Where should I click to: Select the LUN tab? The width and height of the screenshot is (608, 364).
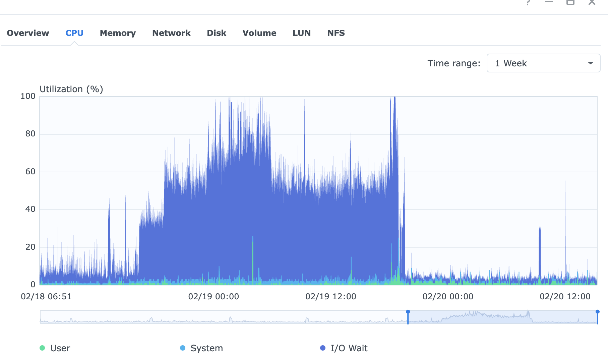click(301, 33)
